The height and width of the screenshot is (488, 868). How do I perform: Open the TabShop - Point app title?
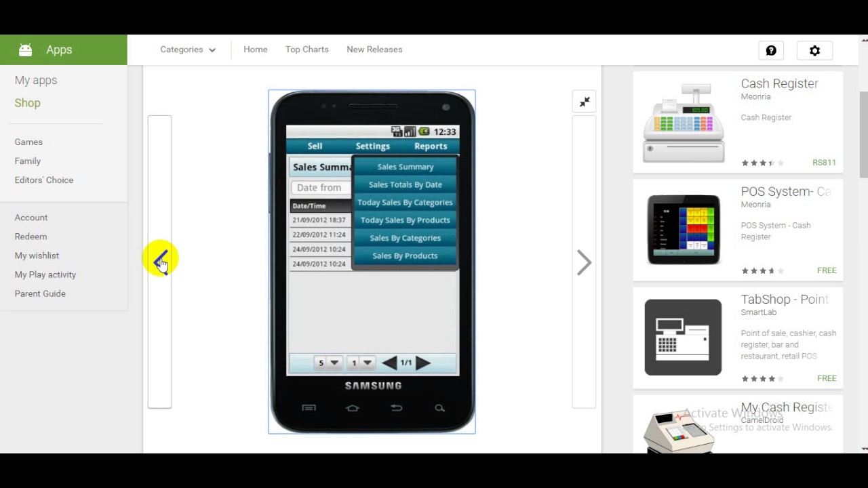click(x=785, y=300)
